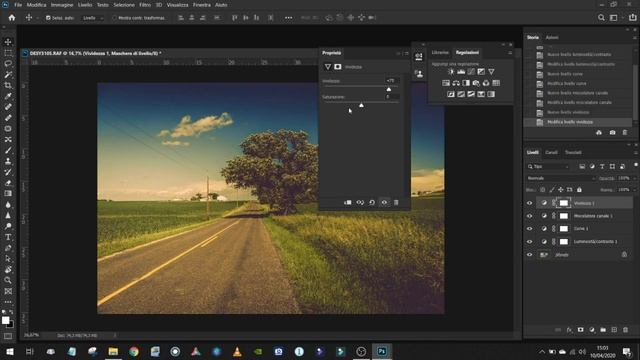Screen dimensions: 640x360
Task: Open the Opacità value dropdown
Action: [634, 178]
